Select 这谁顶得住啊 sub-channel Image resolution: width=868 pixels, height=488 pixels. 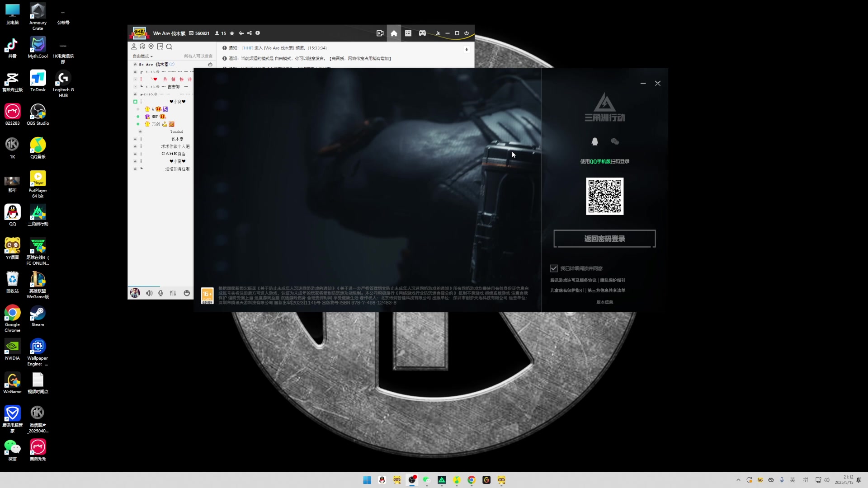[177, 169]
